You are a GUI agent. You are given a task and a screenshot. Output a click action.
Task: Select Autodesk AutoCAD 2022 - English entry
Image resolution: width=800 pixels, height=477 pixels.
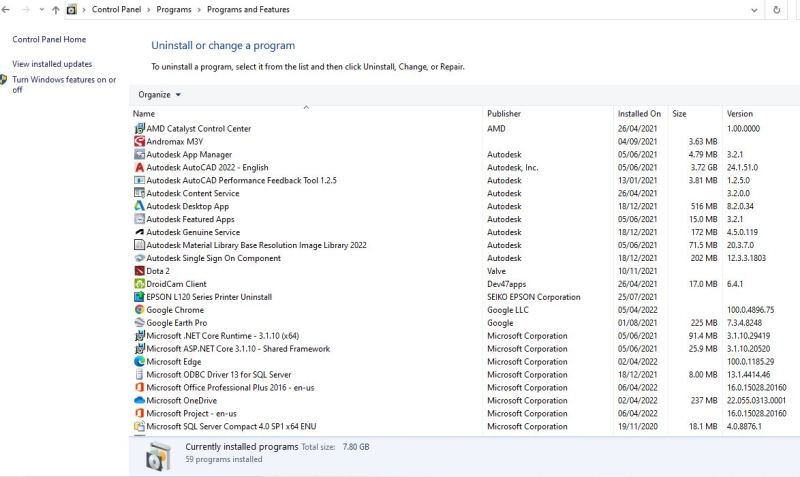pyautogui.click(x=207, y=167)
